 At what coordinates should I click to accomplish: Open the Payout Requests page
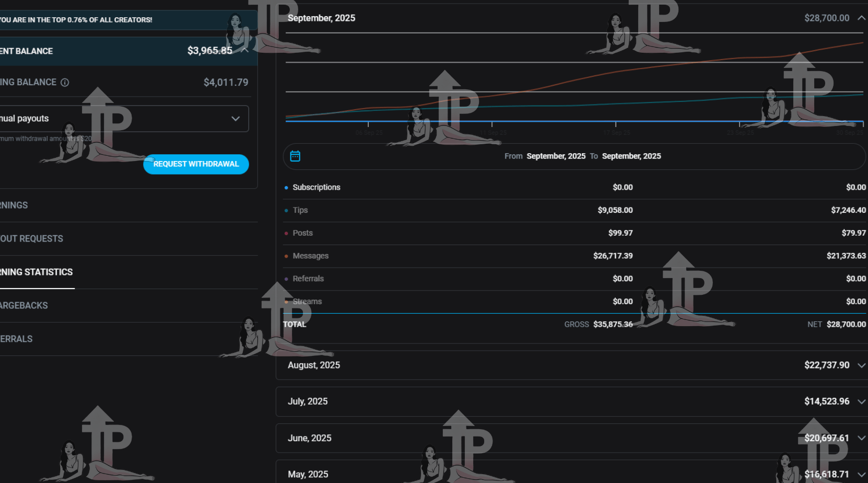pyautogui.click(x=31, y=238)
